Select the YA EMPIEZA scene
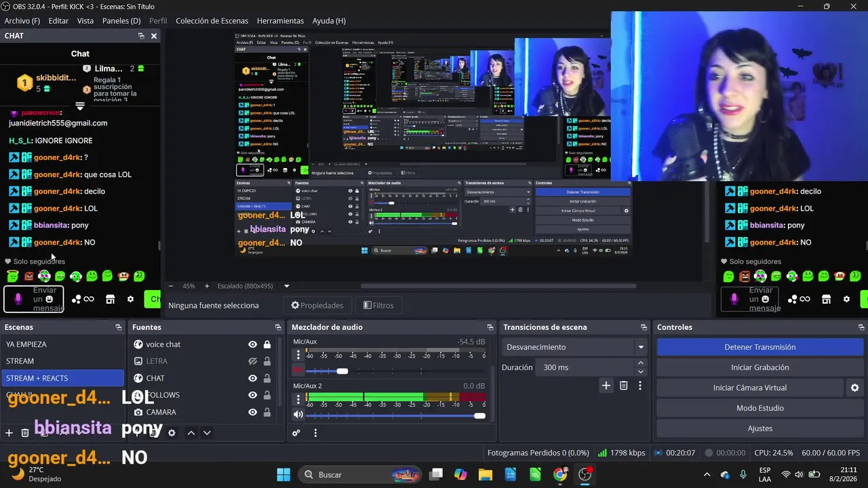 pyautogui.click(x=62, y=344)
